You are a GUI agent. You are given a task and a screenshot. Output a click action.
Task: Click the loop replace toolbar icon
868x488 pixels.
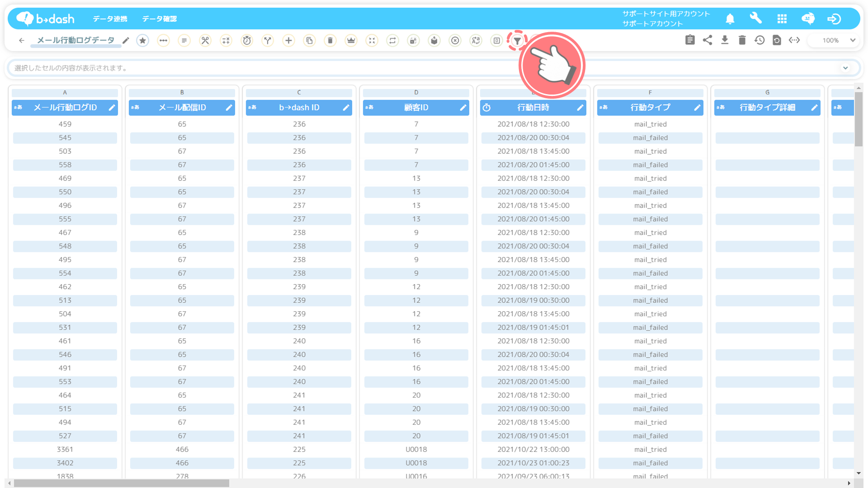click(x=393, y=41)
